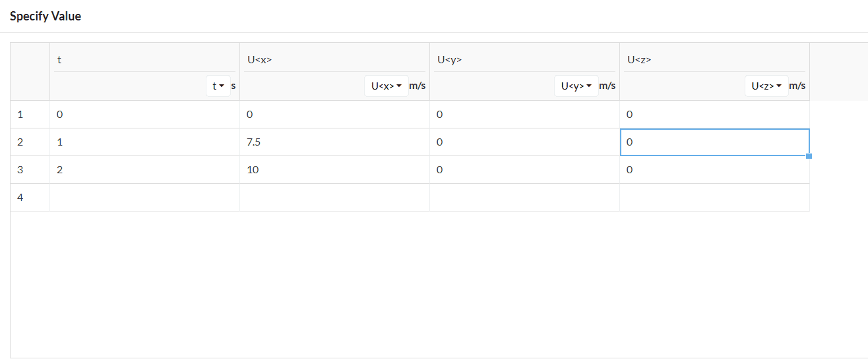
Task: Click the empty U<z> cell in row 4
Action: [x=714, y=198]
